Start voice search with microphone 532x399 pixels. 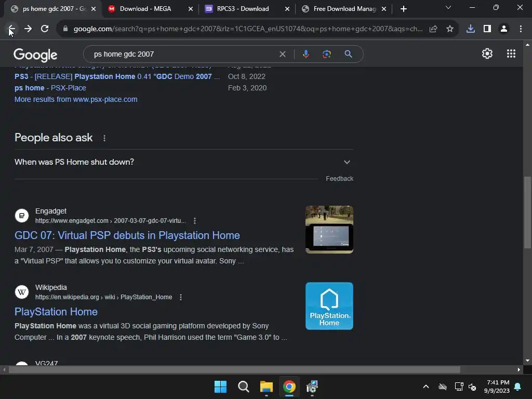(x=305, y=54)
